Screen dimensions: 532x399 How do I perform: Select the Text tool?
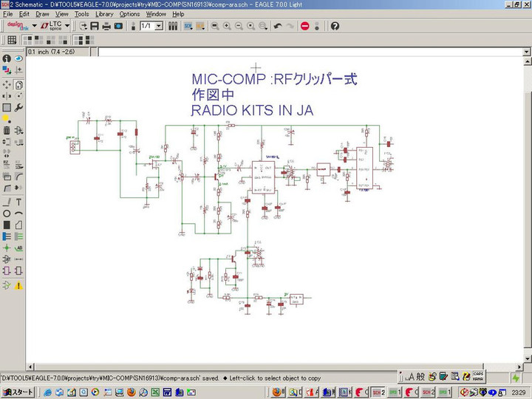(18, 202)
